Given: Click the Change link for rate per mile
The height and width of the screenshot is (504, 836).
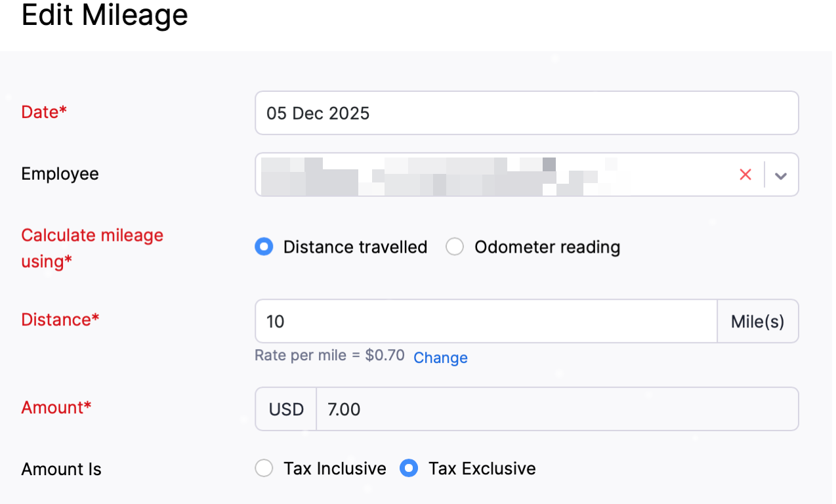Looking at the screenshot, I should coord(440,358).
